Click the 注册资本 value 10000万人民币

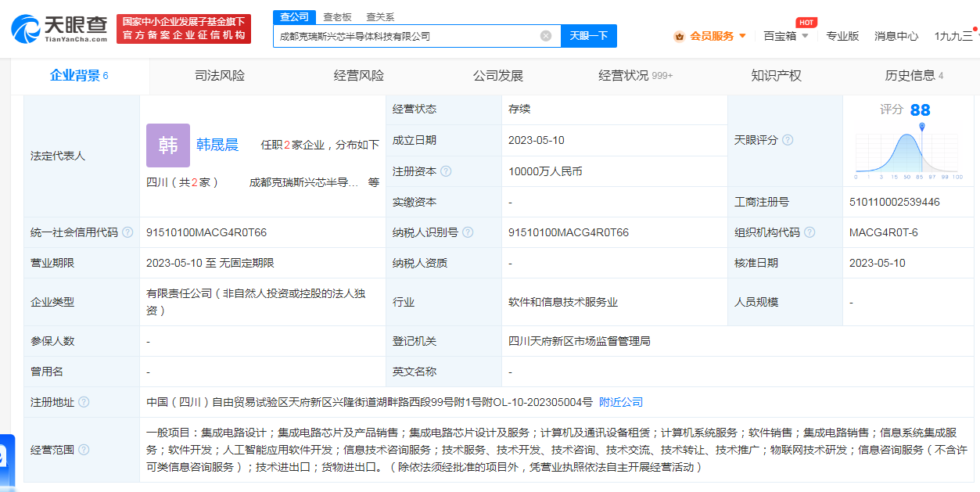[x=545, y=171]
